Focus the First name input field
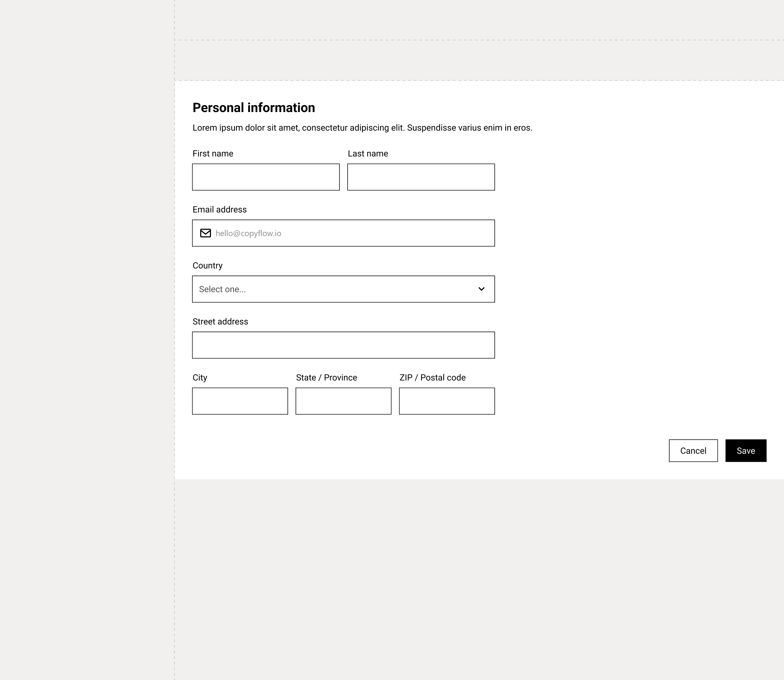This screenshot has width=784, height=680. coord(266,177)
